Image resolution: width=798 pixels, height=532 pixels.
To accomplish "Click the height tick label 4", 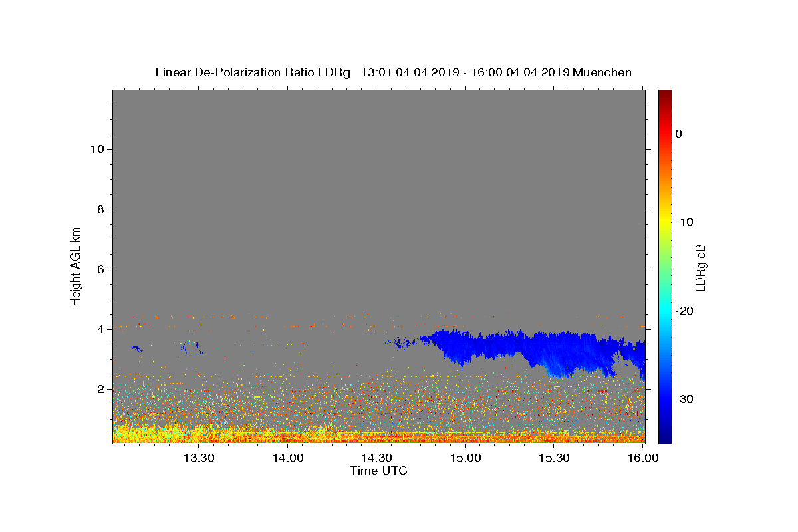I will click(x=100, y=329).
